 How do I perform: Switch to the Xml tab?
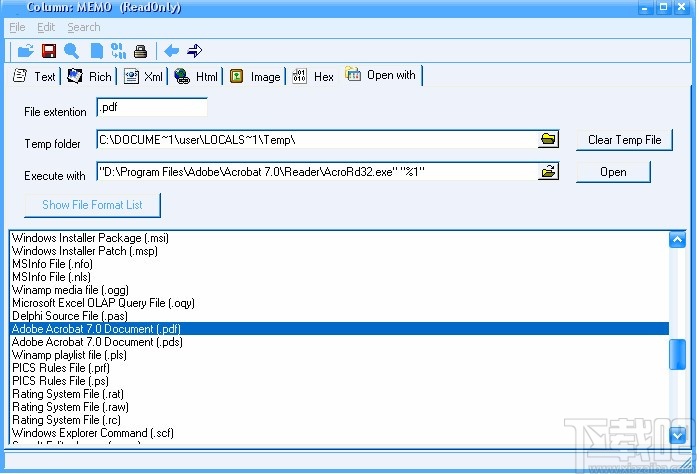tap(143, 76)
